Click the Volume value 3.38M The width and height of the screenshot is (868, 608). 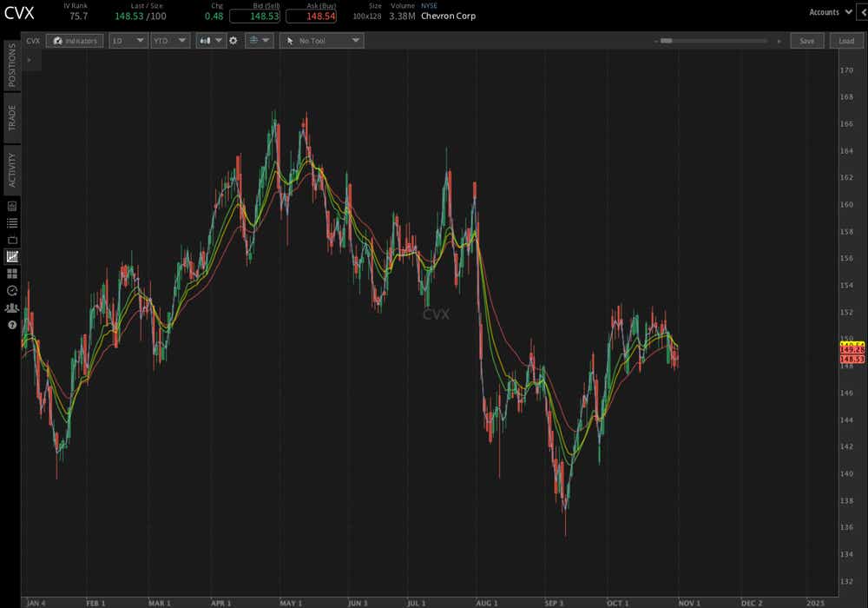[402, 16]
